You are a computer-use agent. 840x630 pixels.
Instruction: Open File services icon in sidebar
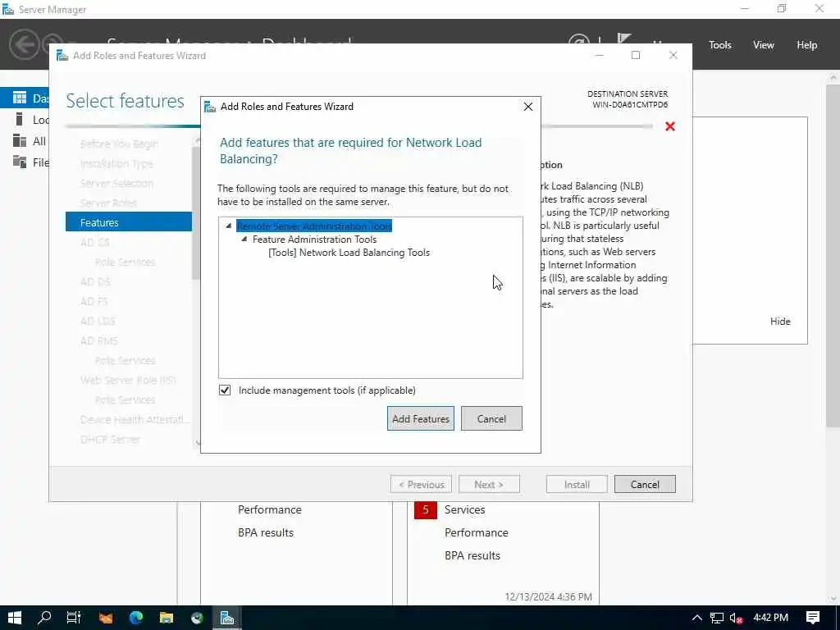pyautogui.click(x=20, y=162)
